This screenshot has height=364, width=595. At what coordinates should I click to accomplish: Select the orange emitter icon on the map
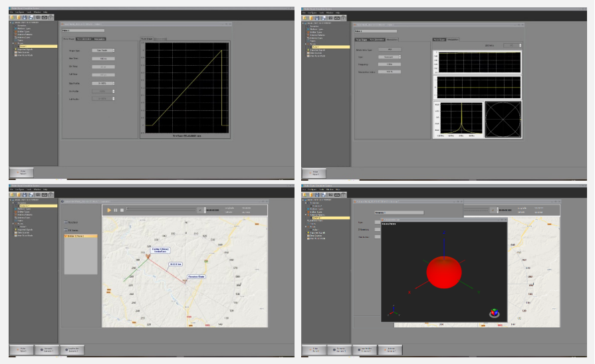(x=148, y=256)
